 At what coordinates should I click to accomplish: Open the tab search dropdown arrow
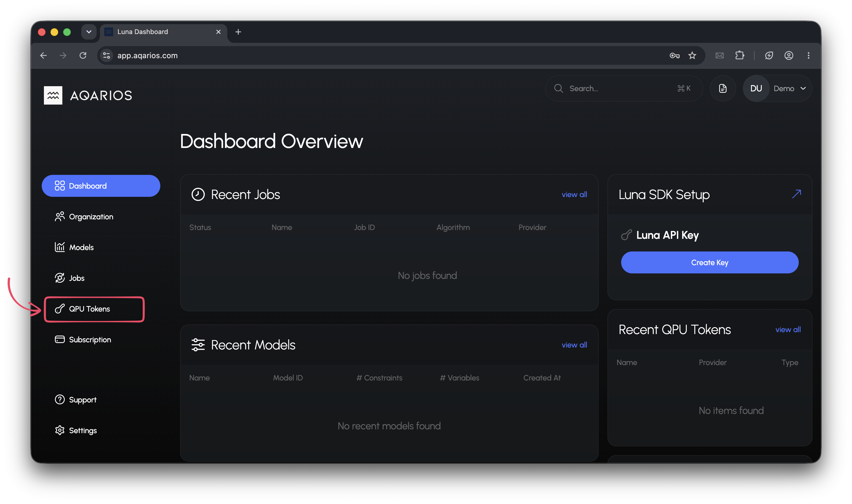pyautogui.click(x=89, y=32)
